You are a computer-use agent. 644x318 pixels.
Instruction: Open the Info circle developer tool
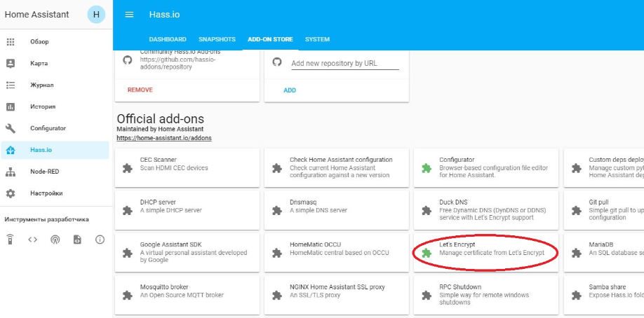click(x=100, y=240)
